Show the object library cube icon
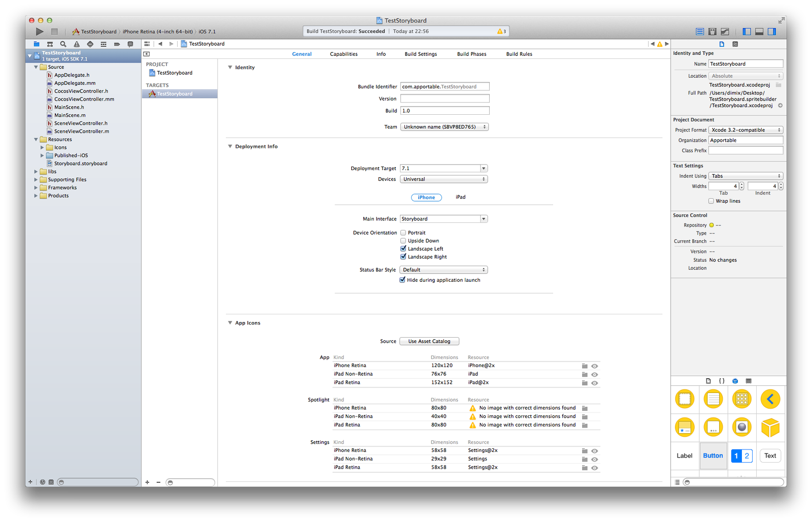Viewport: 812px width, 522px height. click(x=735, y=381)
